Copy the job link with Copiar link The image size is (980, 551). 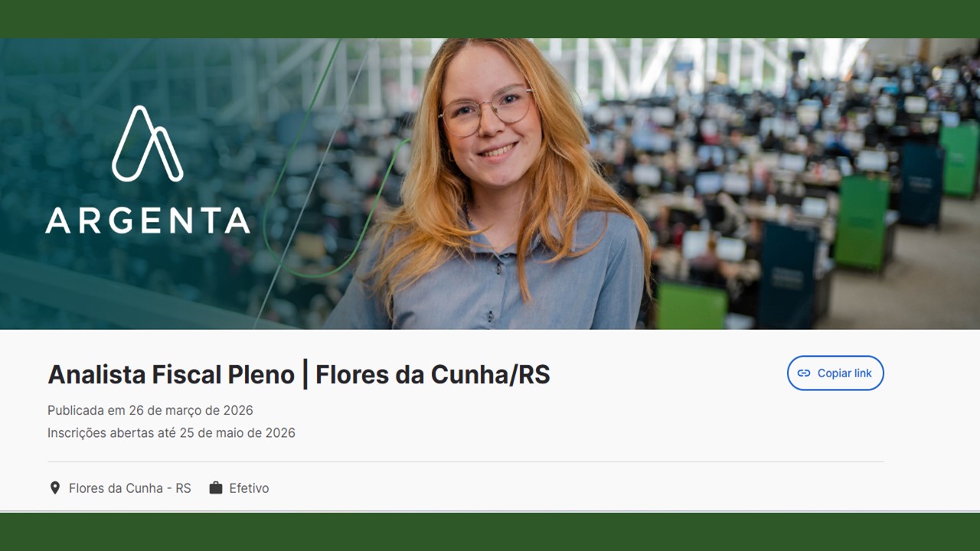click(835, 373)
